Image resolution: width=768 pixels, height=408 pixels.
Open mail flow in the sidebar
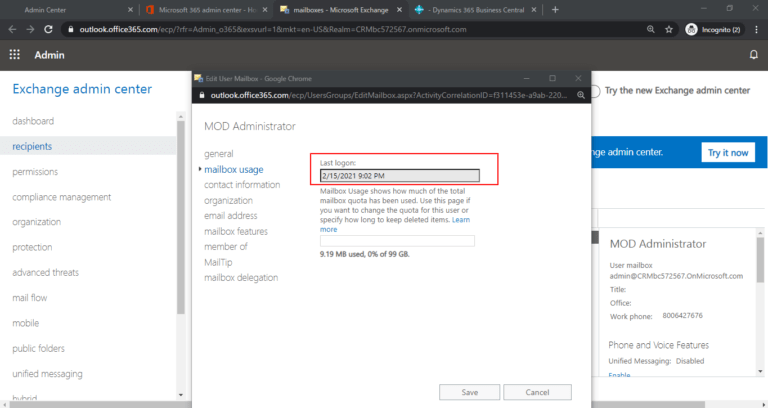coord(30,298)
